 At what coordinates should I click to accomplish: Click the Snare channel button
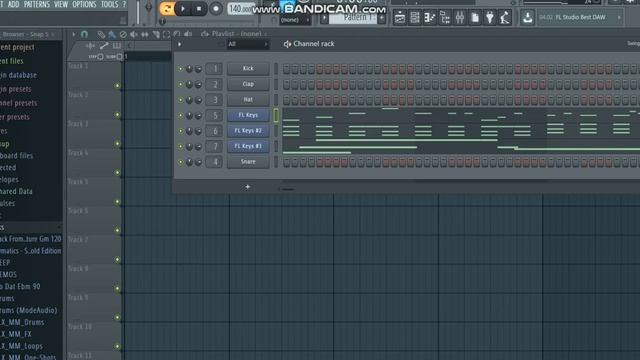[248, 162]
